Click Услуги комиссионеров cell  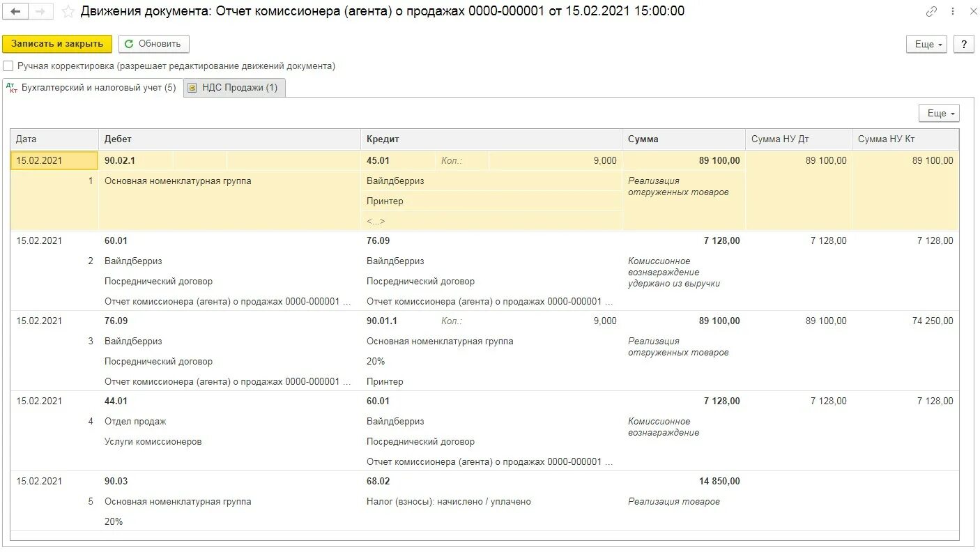click(153, 441)
